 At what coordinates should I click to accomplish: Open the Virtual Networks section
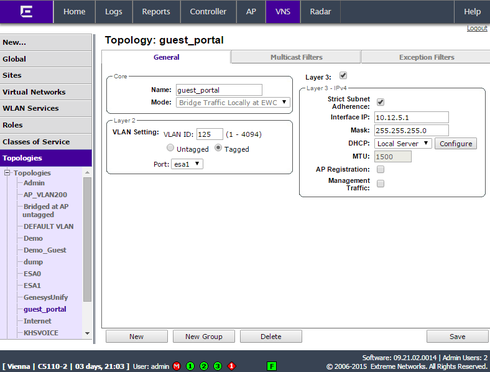[x=46, y=92]
